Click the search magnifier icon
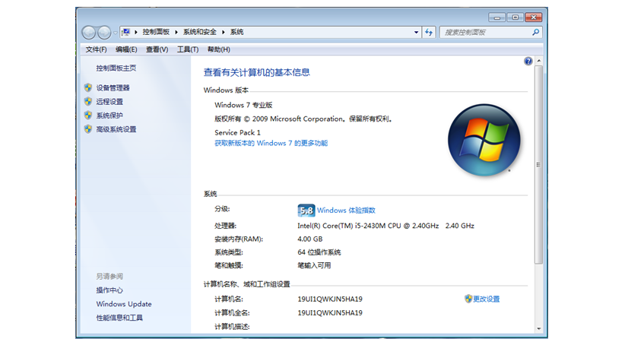Viewport: 644px width, 342px height. (x=535, y=32)
